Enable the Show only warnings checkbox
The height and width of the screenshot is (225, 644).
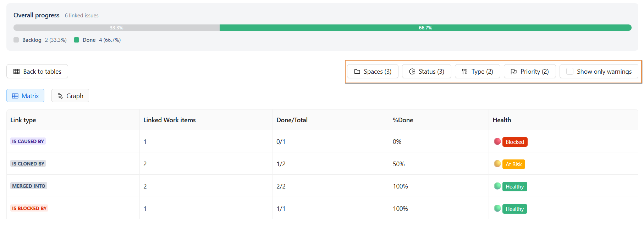click(x=570, y=71)
